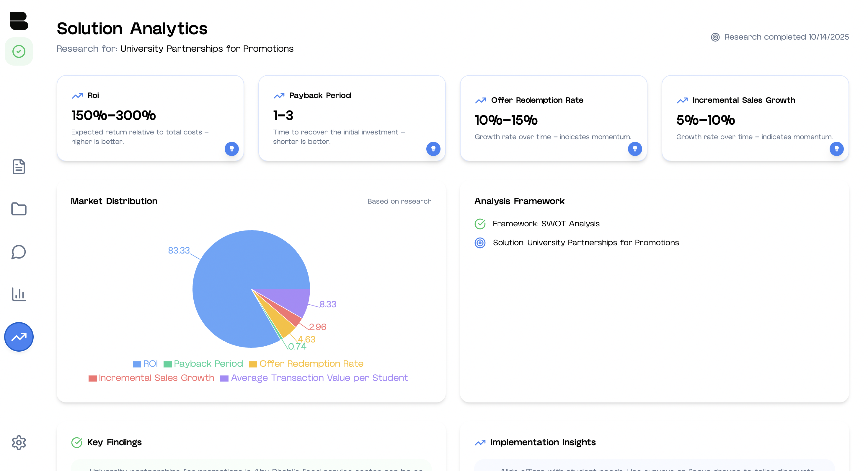Click the Market Distribution heading
The width and height of the screenshot is (868, 471).
(114, 201)
